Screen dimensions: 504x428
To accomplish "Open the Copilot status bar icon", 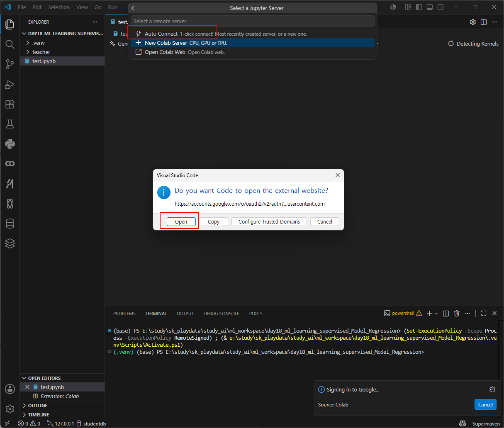I will tap(463, 423).
